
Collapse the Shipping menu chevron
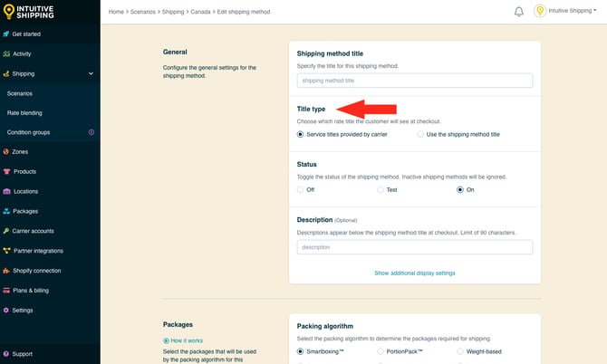click(x=91, y=73)
